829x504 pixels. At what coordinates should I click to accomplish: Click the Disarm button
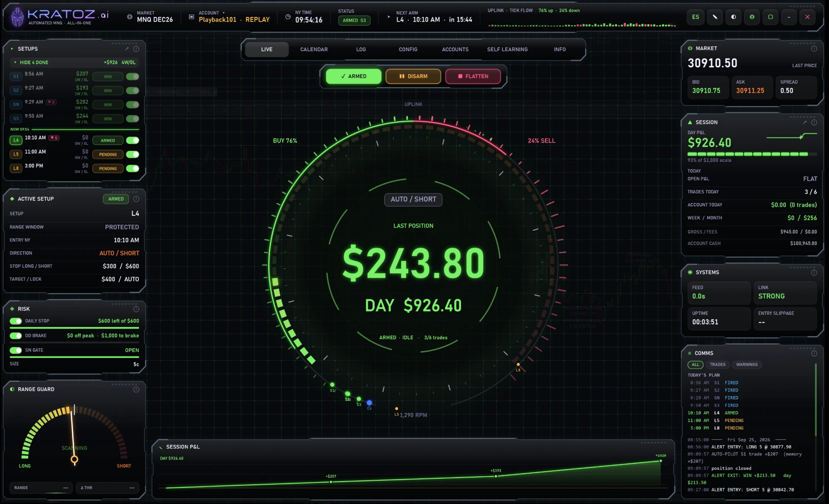[x=413, y=76]
